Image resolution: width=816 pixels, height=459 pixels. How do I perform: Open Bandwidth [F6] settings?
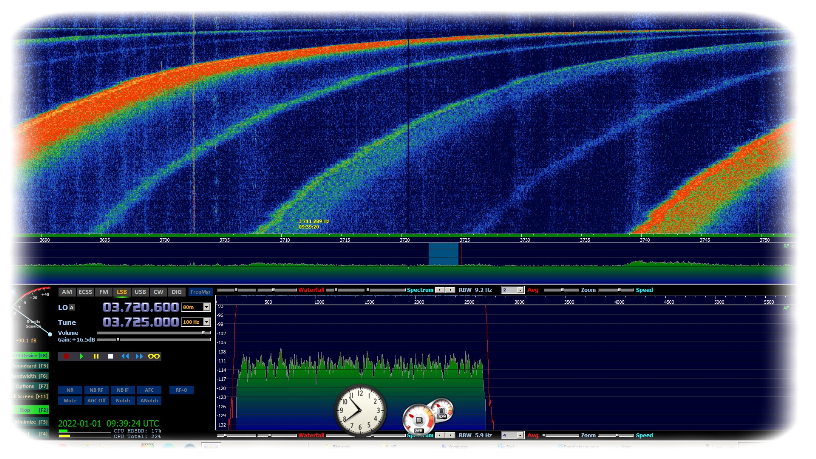point(30,376)
